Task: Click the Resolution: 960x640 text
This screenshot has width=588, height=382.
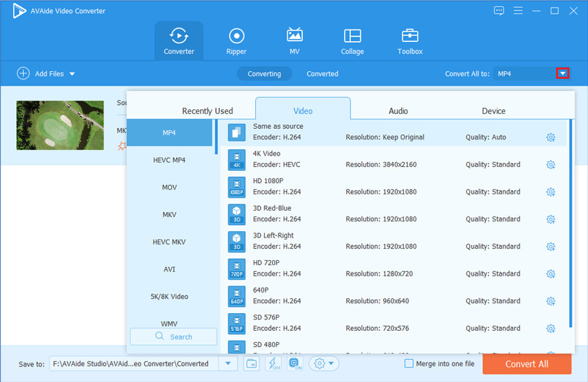Action: point(377,301)
